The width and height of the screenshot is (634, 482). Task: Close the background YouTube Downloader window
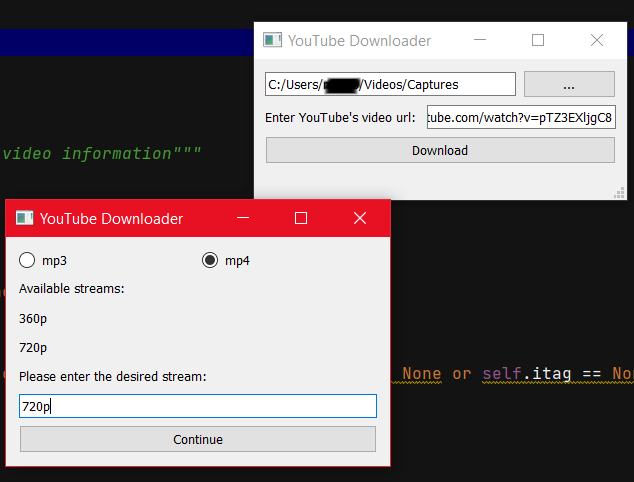click(597, 40)
